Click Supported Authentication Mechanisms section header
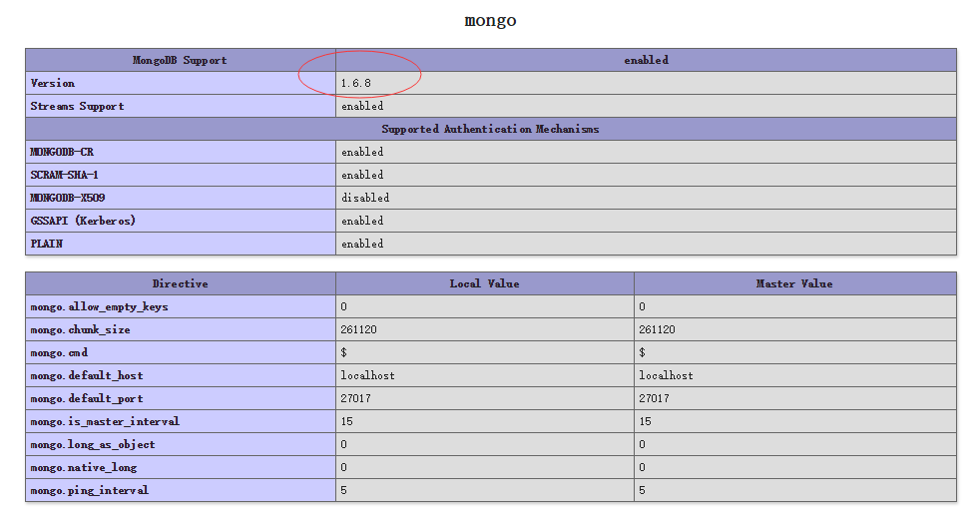The height and width of the screenshot is (519, 980). click(490, 129)
